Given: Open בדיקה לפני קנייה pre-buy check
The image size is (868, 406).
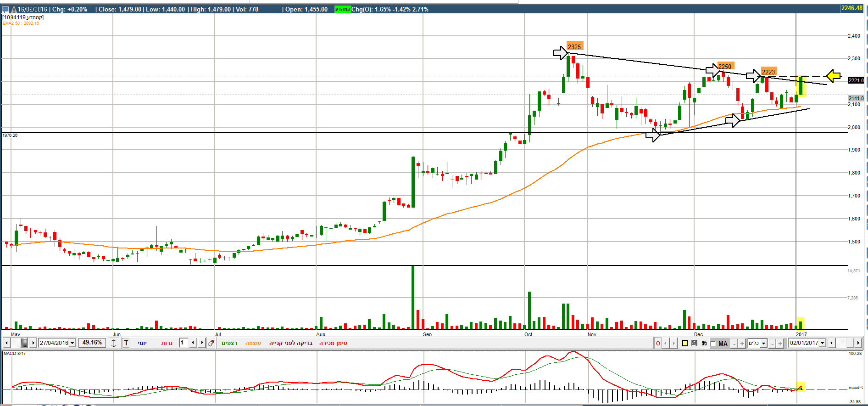Looking at the screenshot, I should point(290,343).
